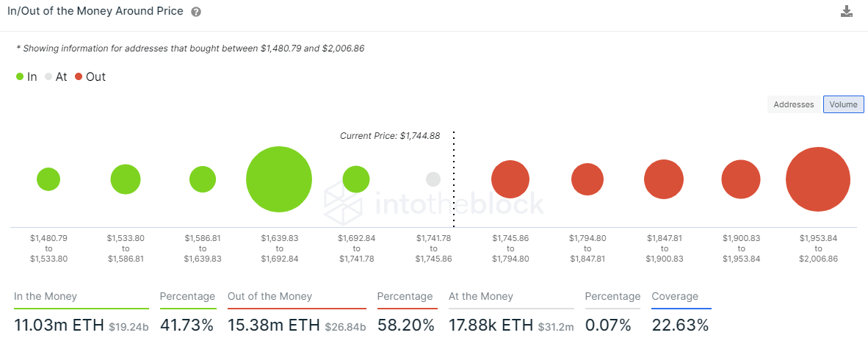This screenshot has height=338, width=868.
Task: Click the download chart icon
Action: point(847,11)
